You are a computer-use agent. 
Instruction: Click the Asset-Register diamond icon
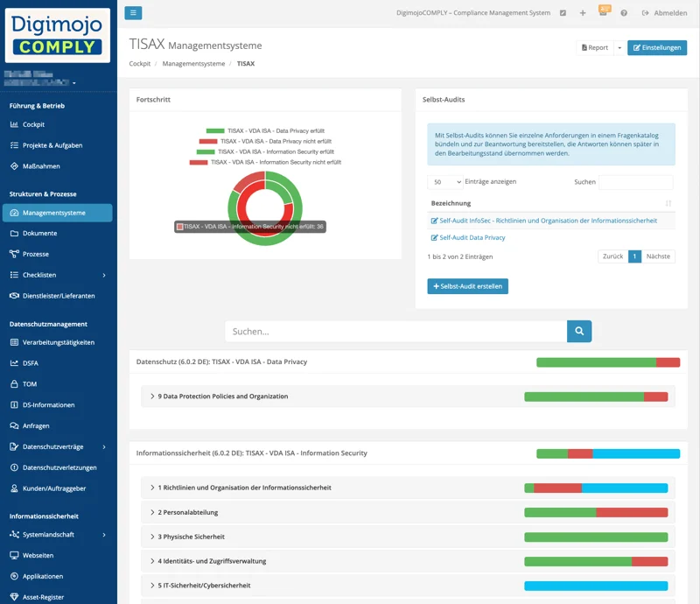click(x=14, y=597)
